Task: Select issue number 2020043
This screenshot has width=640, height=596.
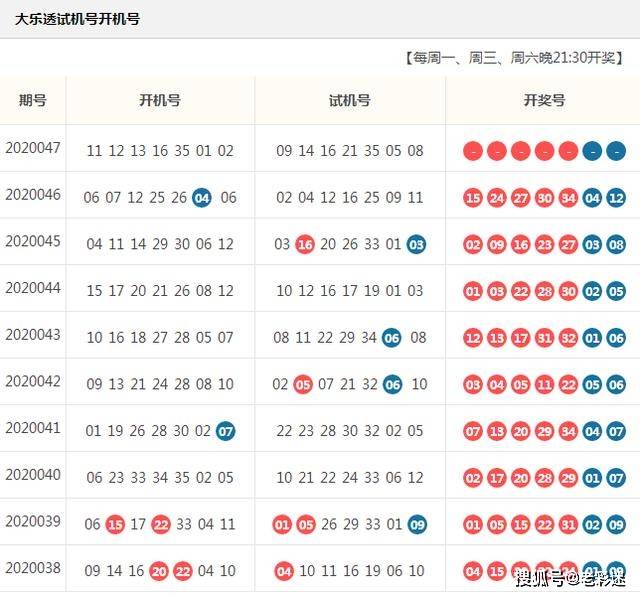Action: click(x=33, y=335)
